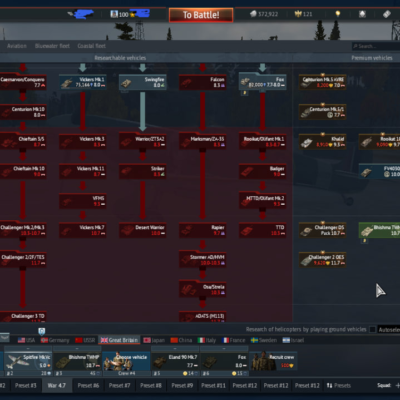Expand the Stormer AD/HVM group

click(203, 260)
